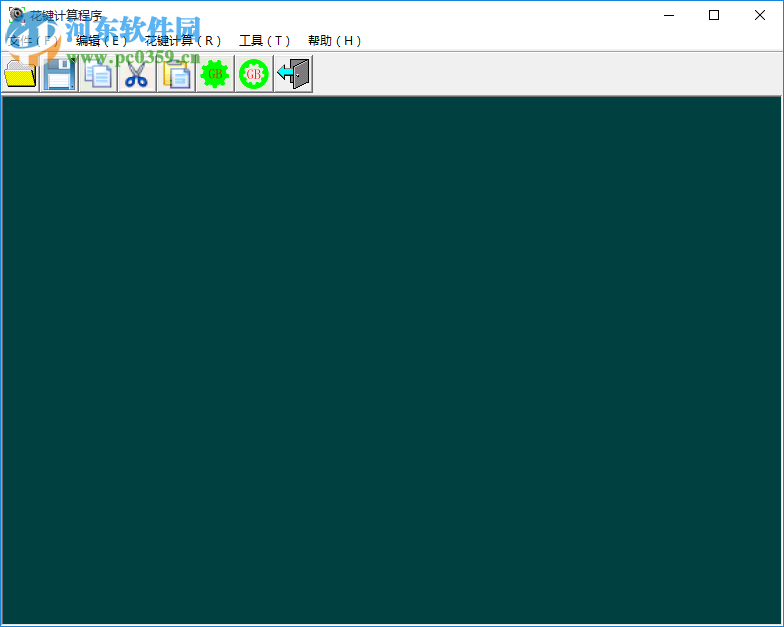Cut using the scissors icon
Viewport: 784px width, 627px height.
[137, 74]
